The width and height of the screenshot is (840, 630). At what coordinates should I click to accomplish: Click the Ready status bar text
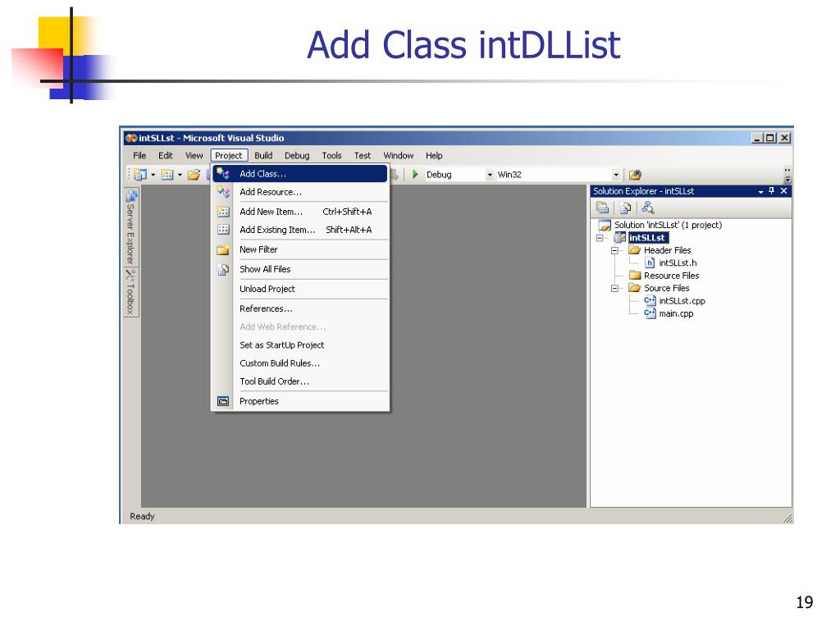142,517
